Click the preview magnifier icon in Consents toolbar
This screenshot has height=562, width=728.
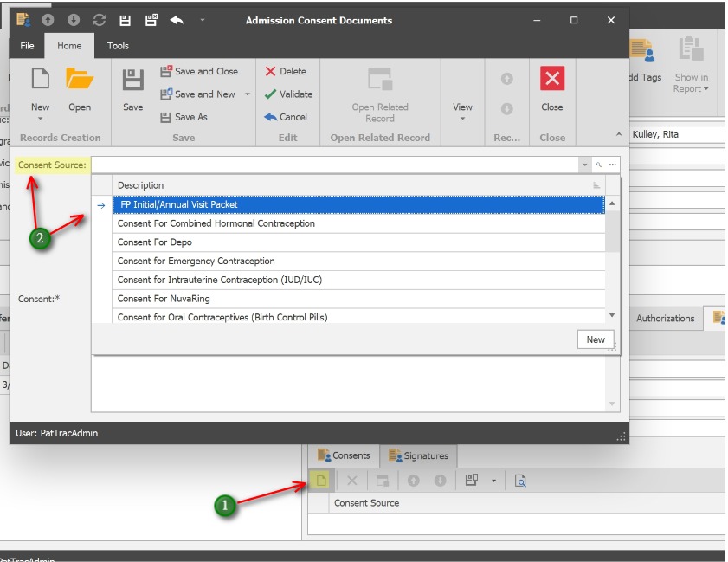pyautogui.click(x=520, y=481)
